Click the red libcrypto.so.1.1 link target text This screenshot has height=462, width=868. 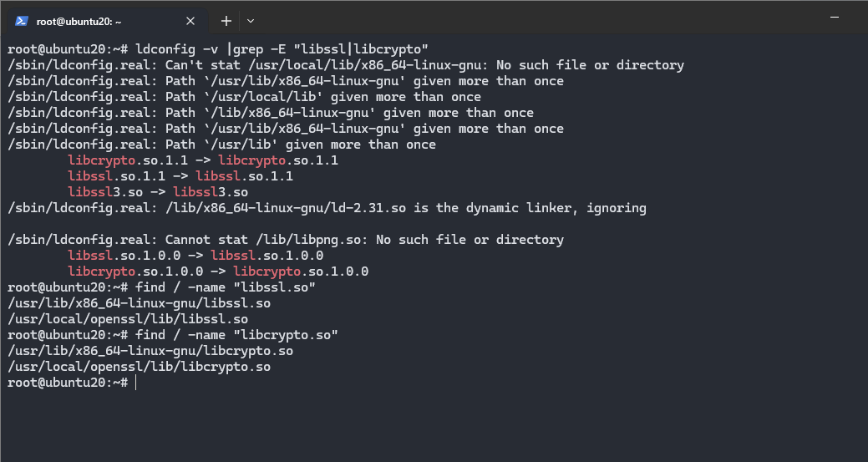pyautogui.click(x=277, y=160)
